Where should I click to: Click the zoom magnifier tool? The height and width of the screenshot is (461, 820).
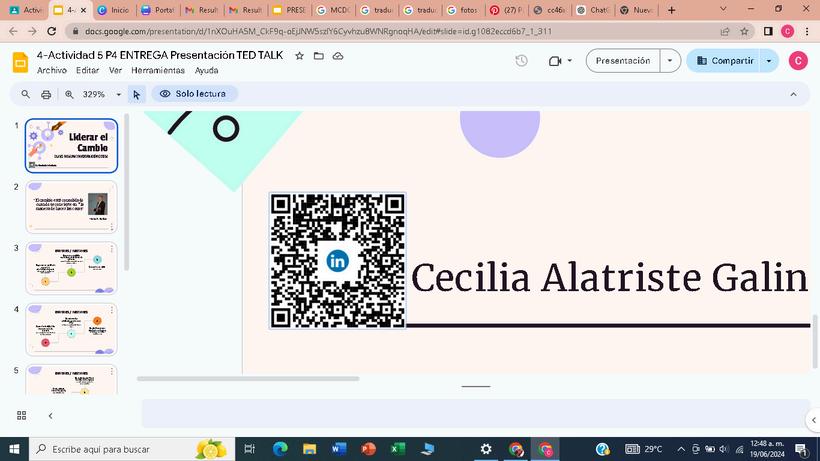tap(69, 95)
